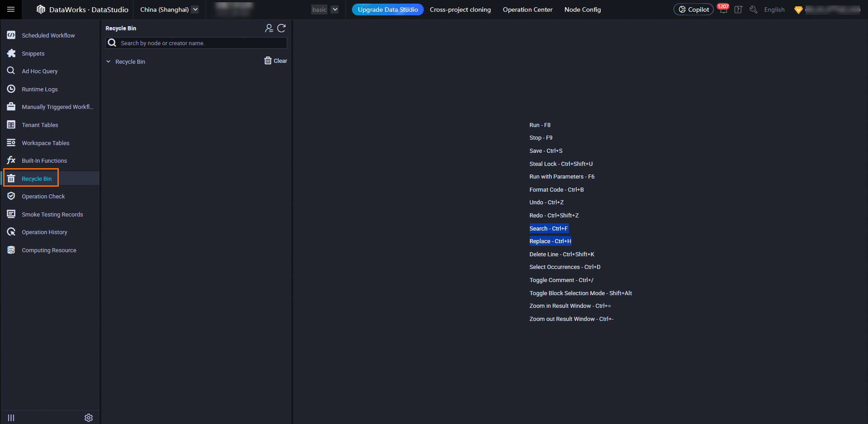Image resolution: width=868 pixels, height=424 pixels.
Task: Open Manually Triggered Workflow briefcase icon
Action: pyautogui.click(x=11, y=107)
